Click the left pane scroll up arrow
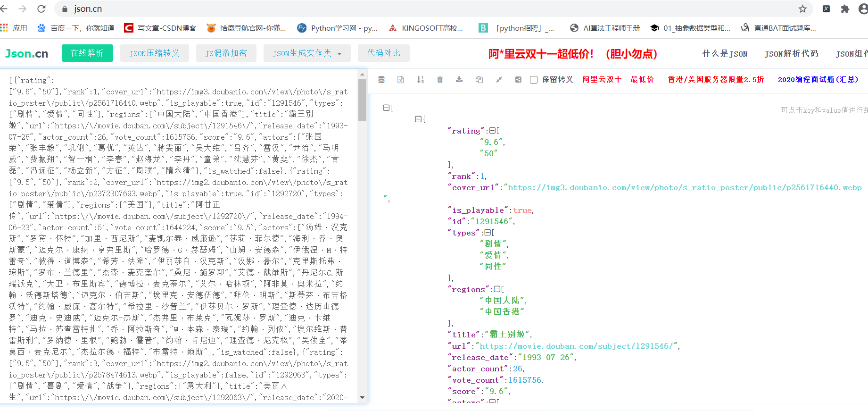 tap(362, 74)
